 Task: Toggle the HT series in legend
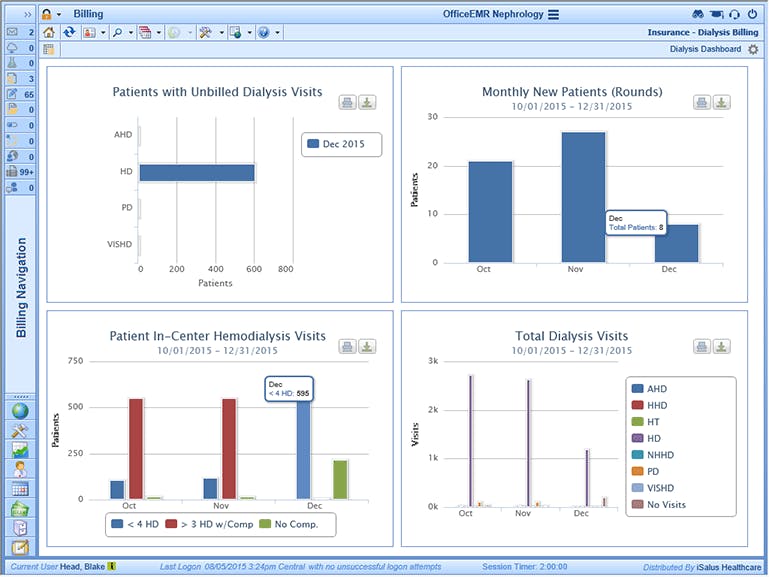click(645, 422)
